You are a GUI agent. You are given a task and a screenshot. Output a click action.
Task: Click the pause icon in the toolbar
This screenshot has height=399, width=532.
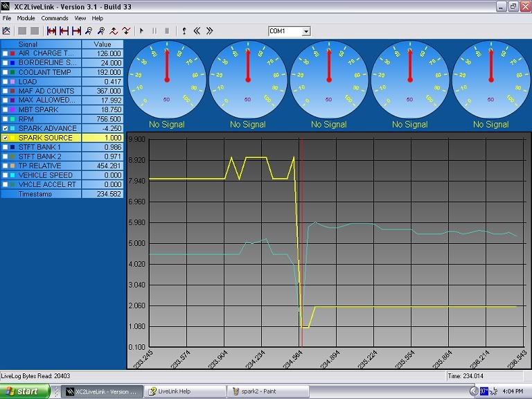point(154,31)
